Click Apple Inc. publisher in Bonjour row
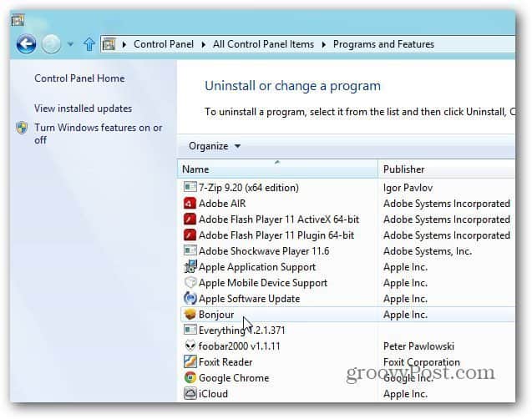 405,315
